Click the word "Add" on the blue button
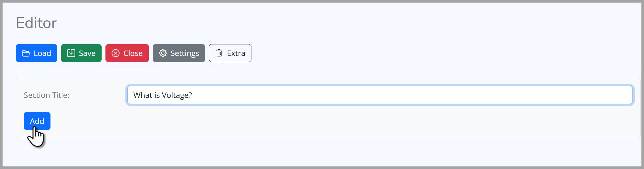The height and width of the screenshot is (169, 644). point(37,121)
